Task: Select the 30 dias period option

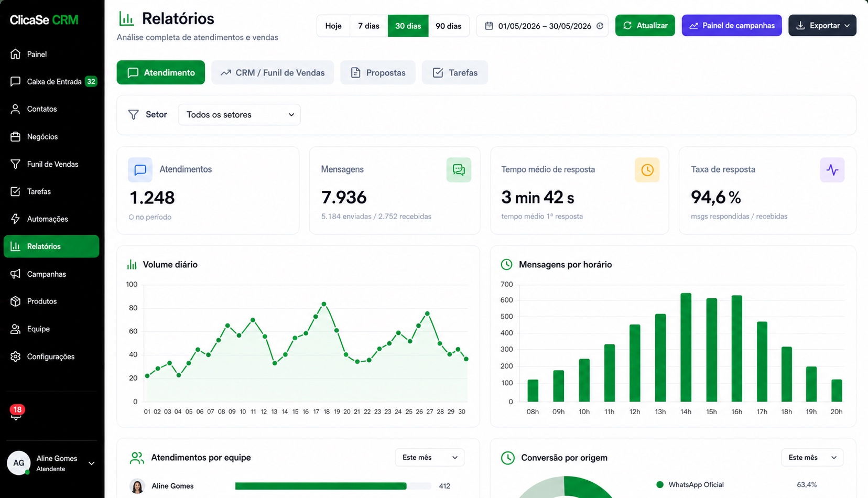Action: tap(408, 26)
